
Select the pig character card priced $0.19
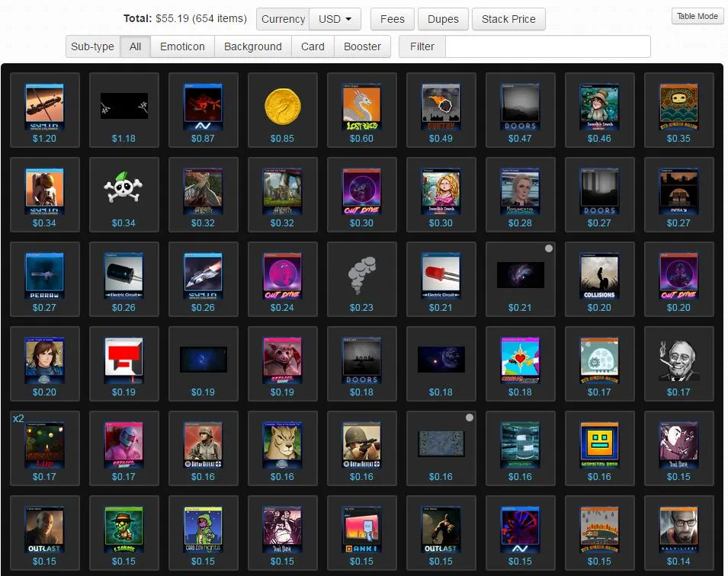pyautogui.click(x=283, y=363)
